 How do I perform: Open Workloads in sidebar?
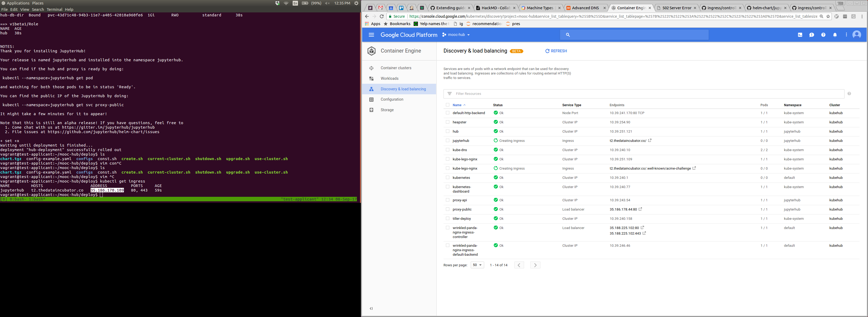click(x=390, y=78)
